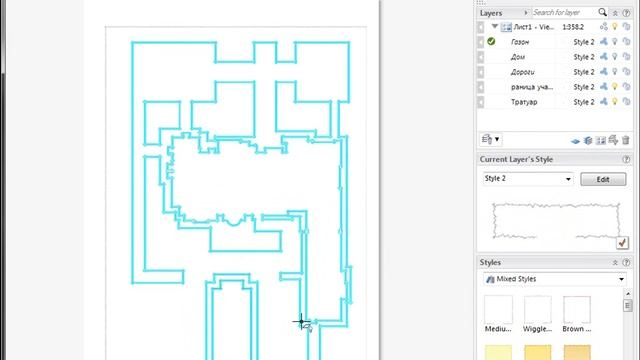This screenshot has width=640, height=360.
Task: Click the search magnifier in Layers panel
Action: (x=602, y=12)
